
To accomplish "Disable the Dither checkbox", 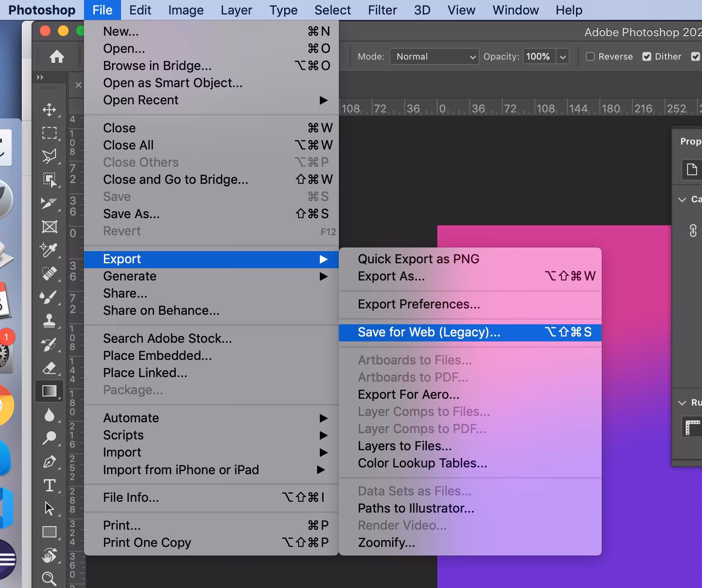I will (648, 56).
